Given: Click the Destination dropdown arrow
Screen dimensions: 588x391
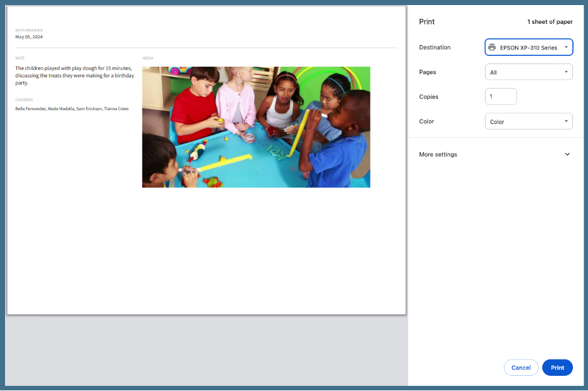Looking at the screenshot, I should [x=567, y=47].
